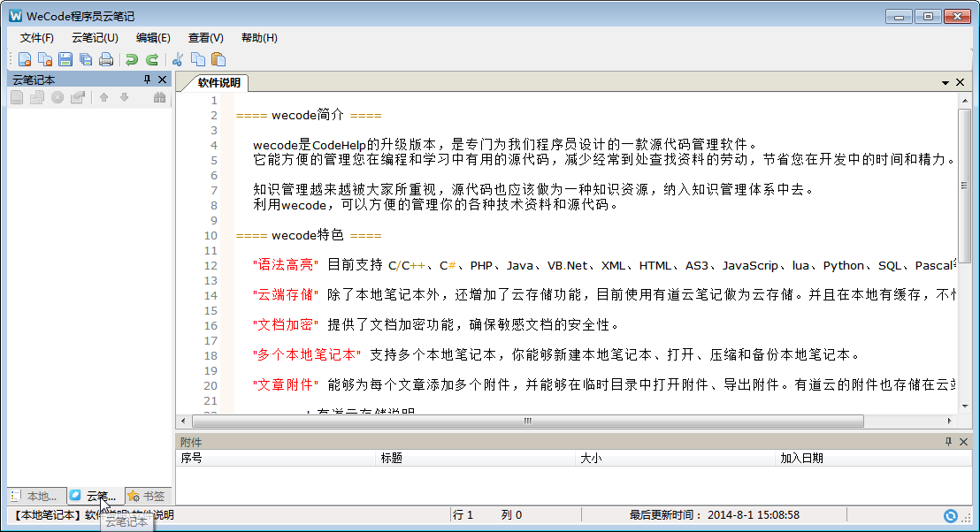The width and height of the screenshot is (980, 532).
Task: Click the horizontal scrollbar thumb in editor
Action: [x=528, y=421]
